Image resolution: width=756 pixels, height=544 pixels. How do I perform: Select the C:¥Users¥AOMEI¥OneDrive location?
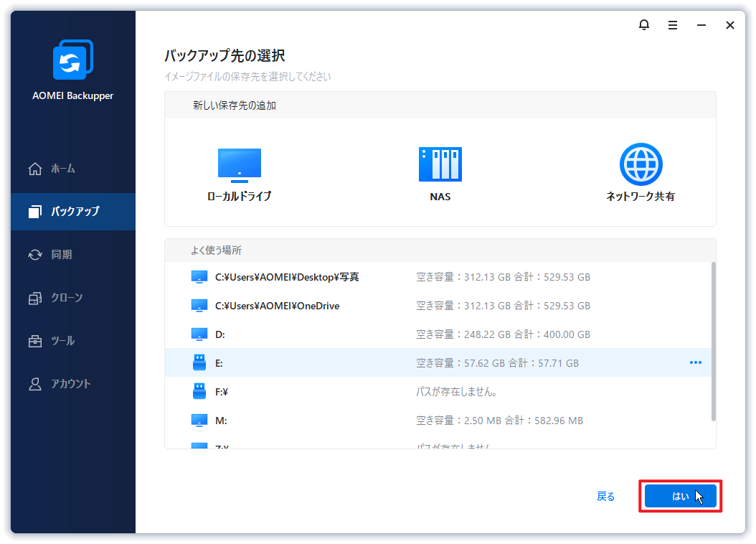[277, 306]
